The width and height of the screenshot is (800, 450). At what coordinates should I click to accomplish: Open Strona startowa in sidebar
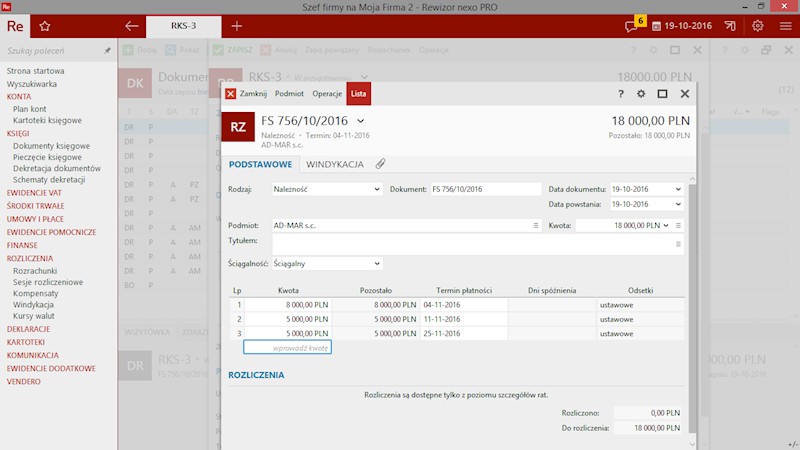click(35, 71)
